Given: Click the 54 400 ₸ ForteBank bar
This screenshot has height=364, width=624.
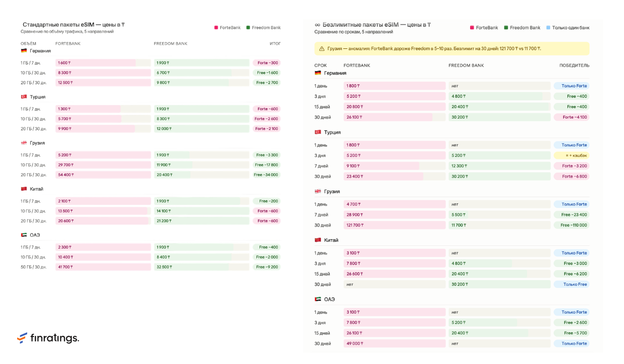Looking at the screenshot, I should coord(103,175).
